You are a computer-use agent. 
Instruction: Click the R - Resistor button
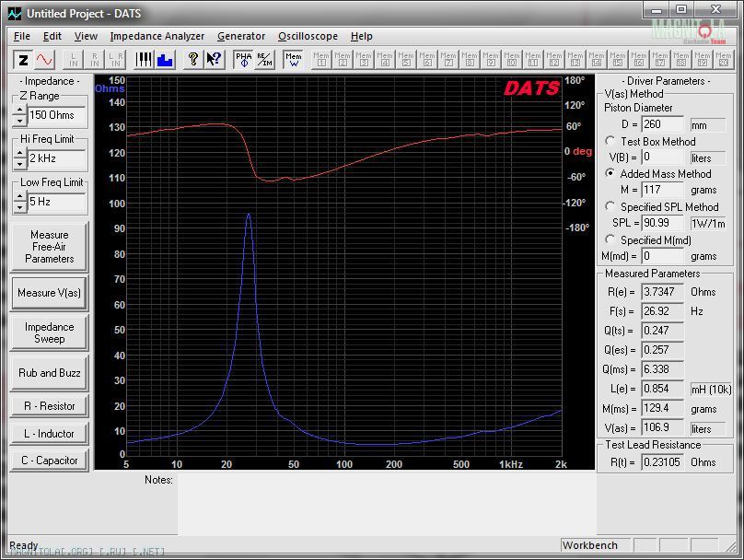[50, 406]
